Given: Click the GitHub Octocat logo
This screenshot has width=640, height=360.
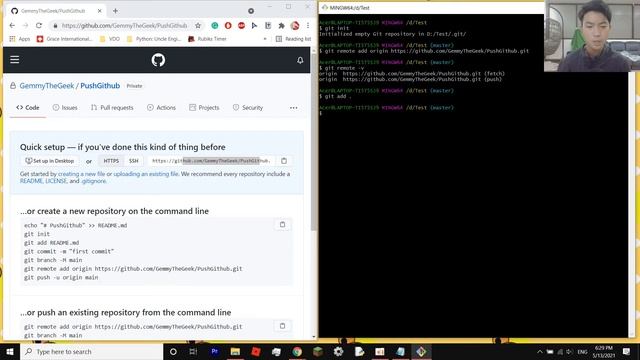Looking at the screenshot, I should coord(158,60).
